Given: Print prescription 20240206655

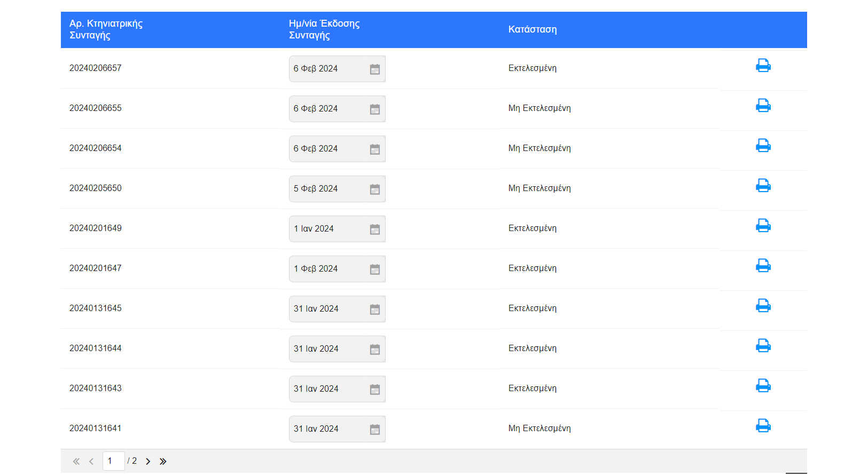Looking at the screenshot, I should pyautogui.click(x=763, y=106).
